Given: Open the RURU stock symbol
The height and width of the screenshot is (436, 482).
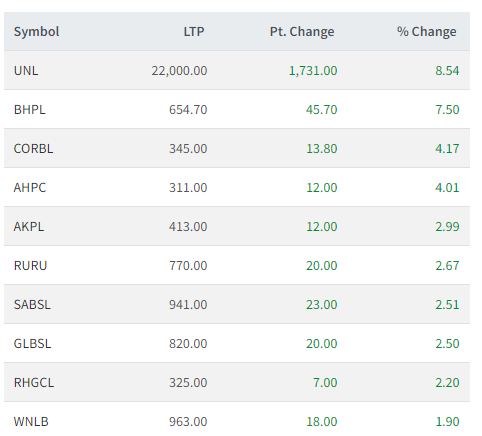Looking at the screenshot, I should [x=30, y=266].
